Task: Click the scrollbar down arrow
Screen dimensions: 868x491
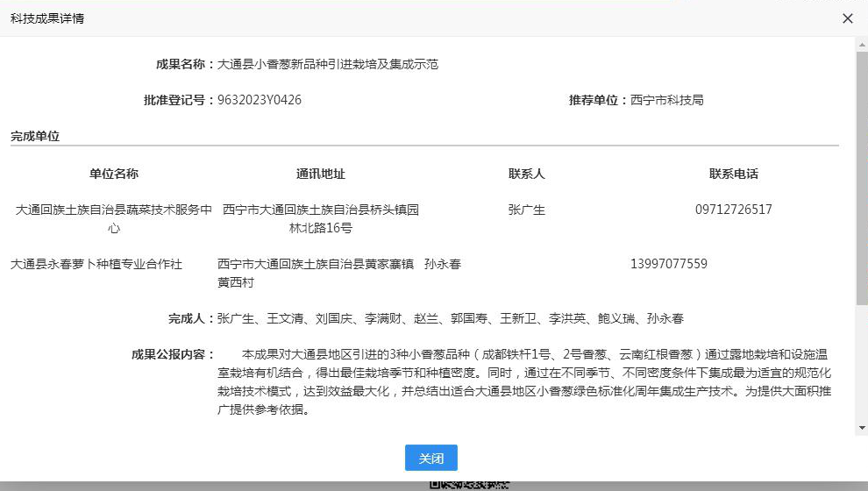Action: point(862,428)
